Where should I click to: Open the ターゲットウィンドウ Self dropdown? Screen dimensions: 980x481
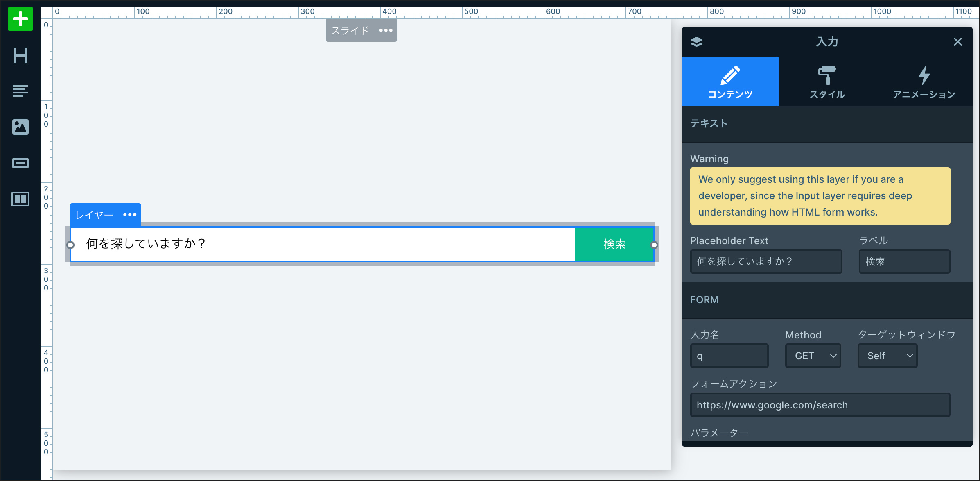pyautogui.click(x=887, y=356)
